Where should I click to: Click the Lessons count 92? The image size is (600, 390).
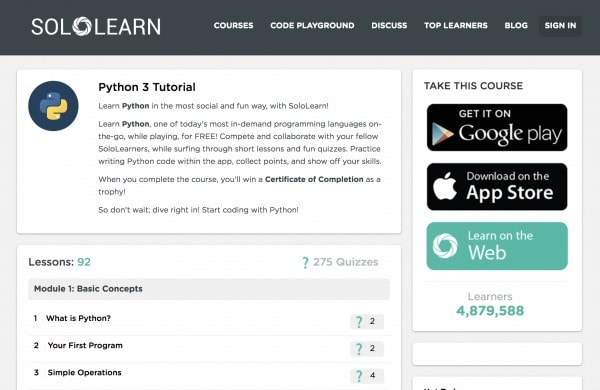pyautogui.click(x=84, y=262)
